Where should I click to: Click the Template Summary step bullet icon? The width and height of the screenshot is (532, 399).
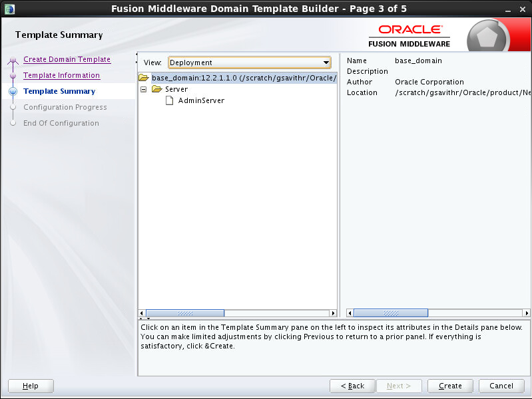tap(13, 91)
